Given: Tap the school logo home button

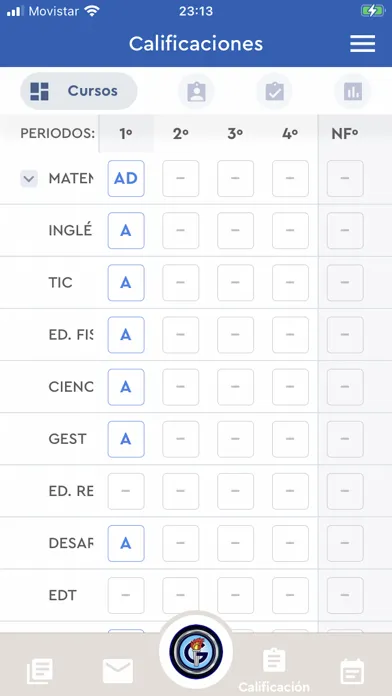Looking at the screenshot, I should 196,652.
